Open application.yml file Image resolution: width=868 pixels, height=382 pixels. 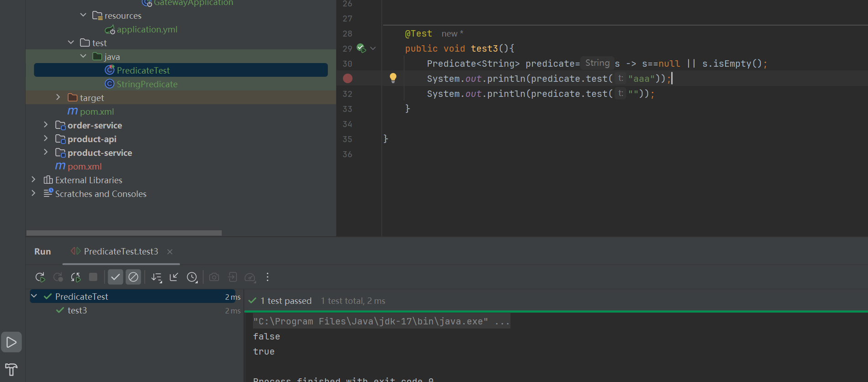(x=147, y=29)
